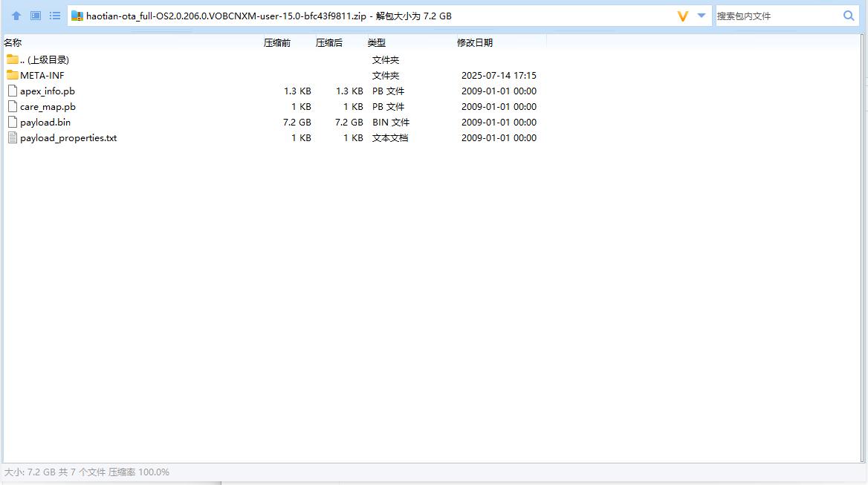Image resolution: width=868 pixels, height=485 pixels.
Task: Click the zip archive icon in path bar
Action: pyautogui.click(x=77, y=16)
